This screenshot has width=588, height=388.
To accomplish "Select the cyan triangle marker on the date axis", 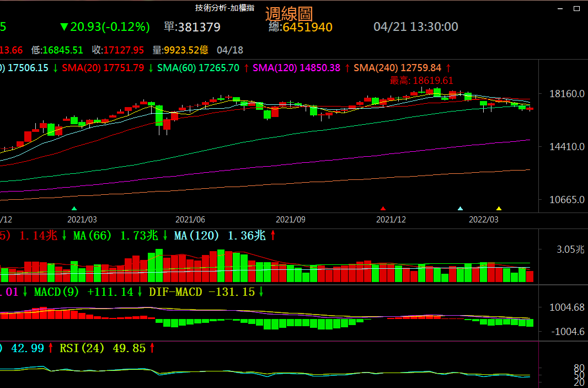I will (x=461, y=209).
